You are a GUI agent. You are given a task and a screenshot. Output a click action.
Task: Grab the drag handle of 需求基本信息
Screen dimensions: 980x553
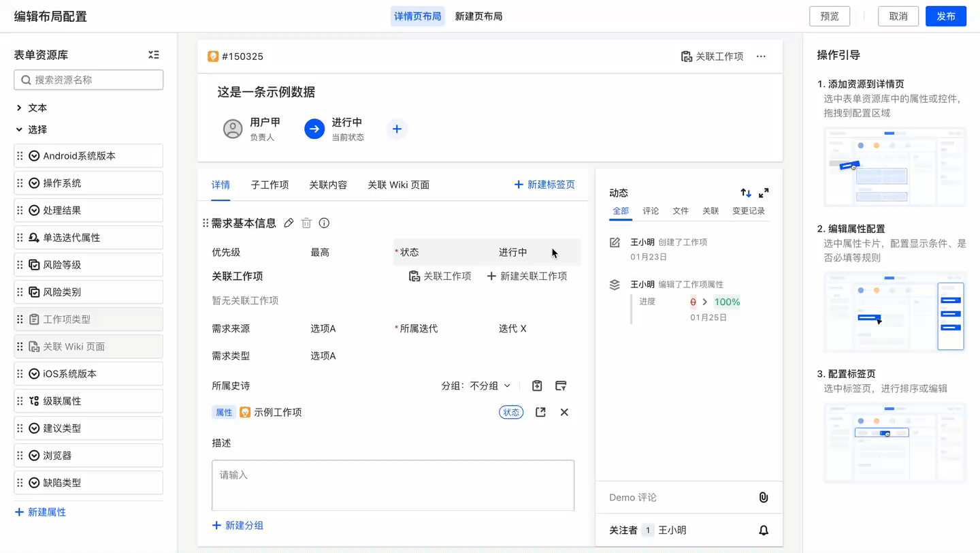coord(206,223)
